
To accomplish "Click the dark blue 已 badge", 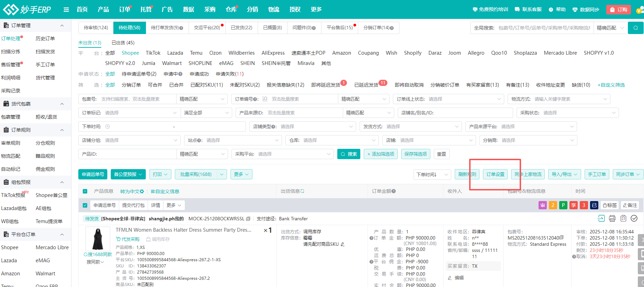I will (x=594, y=205).
